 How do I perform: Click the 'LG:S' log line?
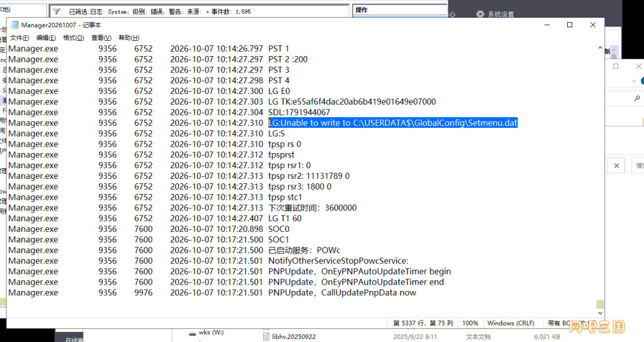click(x=276, y=134)
